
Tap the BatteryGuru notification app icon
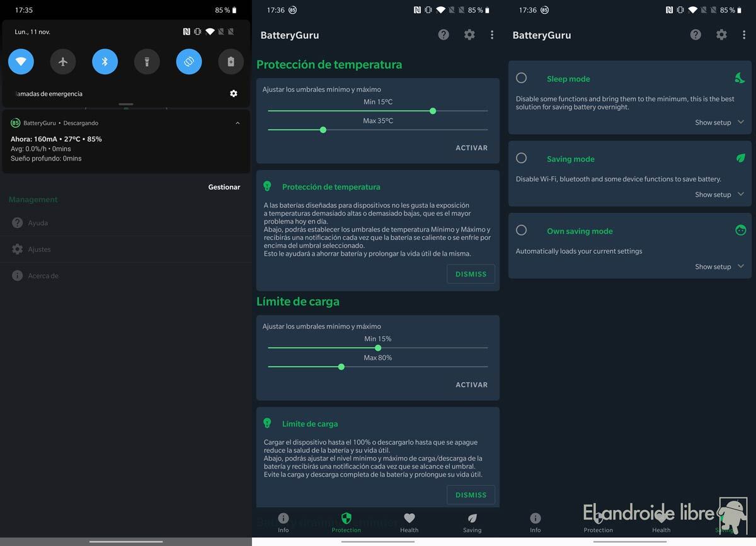(16, 123)
